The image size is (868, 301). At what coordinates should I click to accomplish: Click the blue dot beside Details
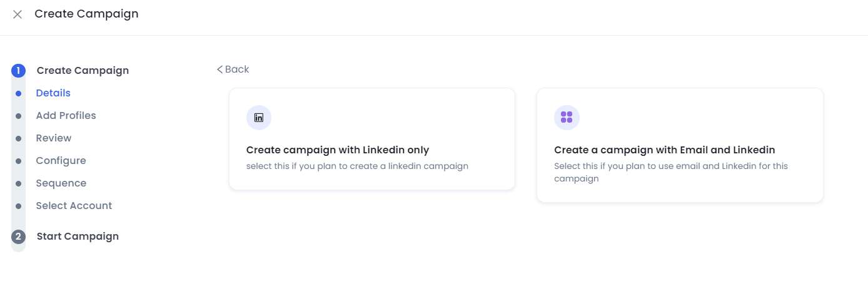18,93
